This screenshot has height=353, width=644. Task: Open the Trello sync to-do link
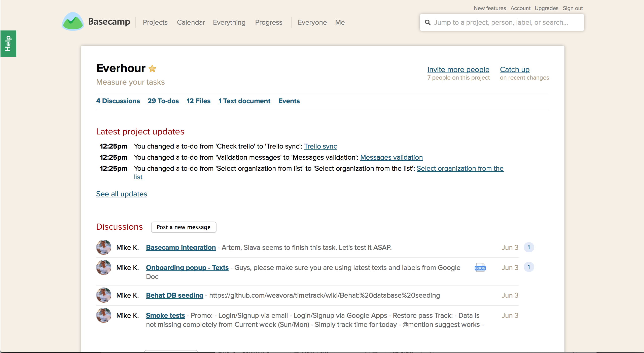pyautogui.click(x=320, y=146)
